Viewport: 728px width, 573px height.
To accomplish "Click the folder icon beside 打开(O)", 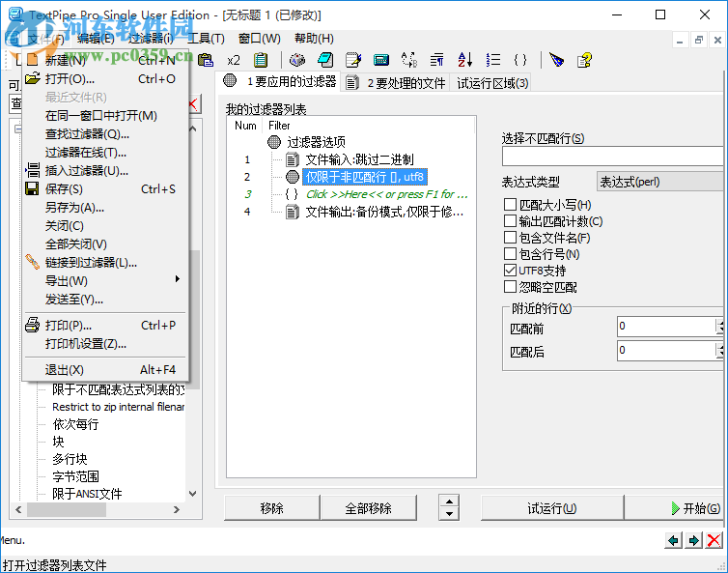I will point(33,78).
